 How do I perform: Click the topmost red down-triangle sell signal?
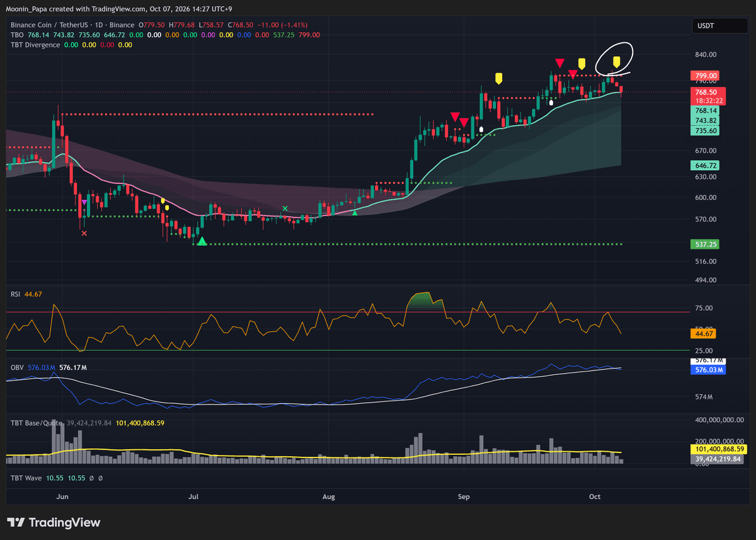[559, 62]
